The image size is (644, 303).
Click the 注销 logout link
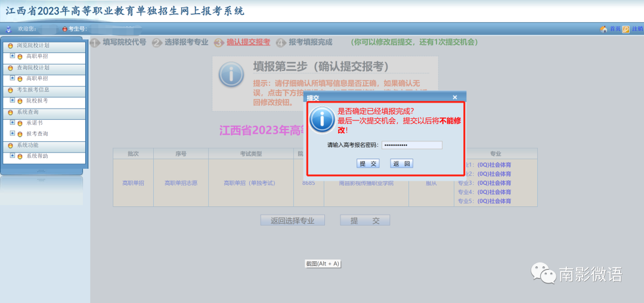pos(637,29)
